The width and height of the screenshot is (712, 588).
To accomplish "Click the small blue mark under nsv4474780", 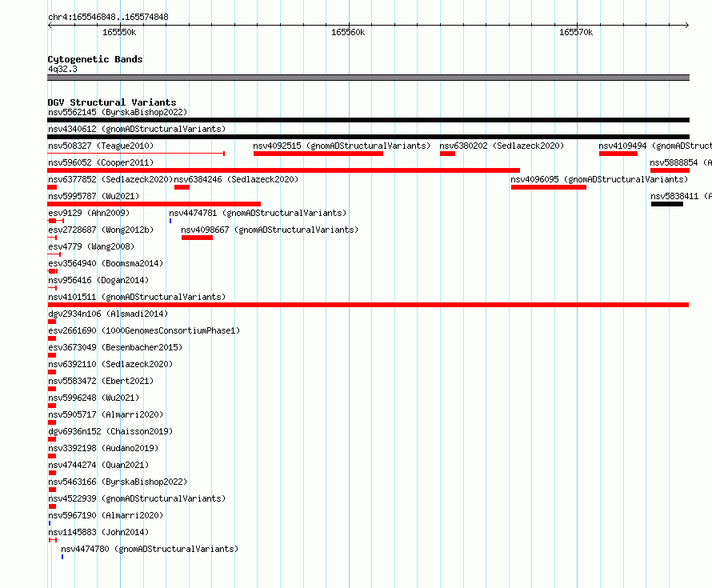I will coord(62,557).
